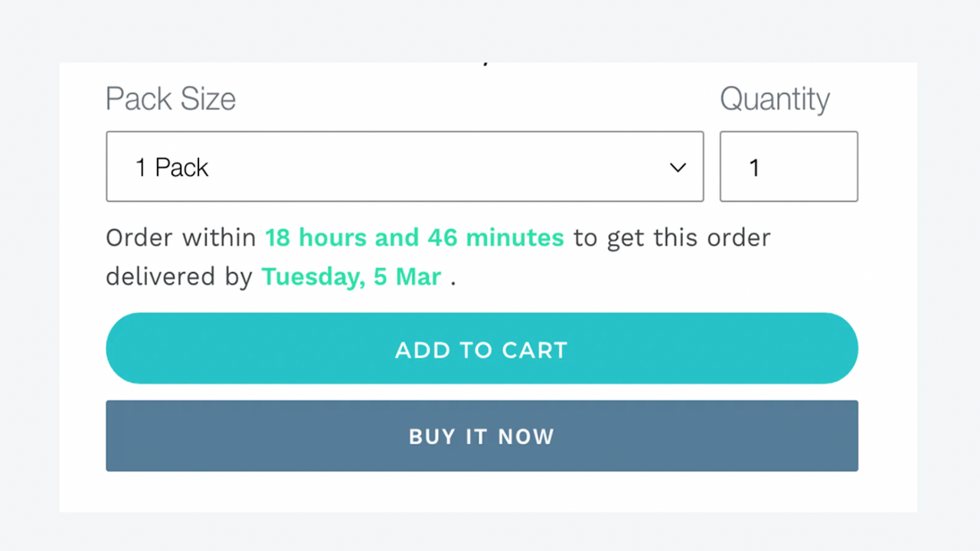The width and height of the screenshot is (980, 551).
Task: Click the 'Pack Size' label
Action: coord(170,99)
